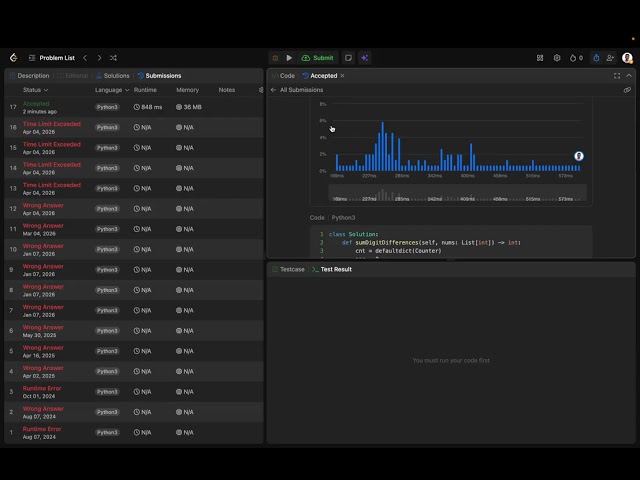
Task: Click the Runtime column header
Action: [145, 90]
